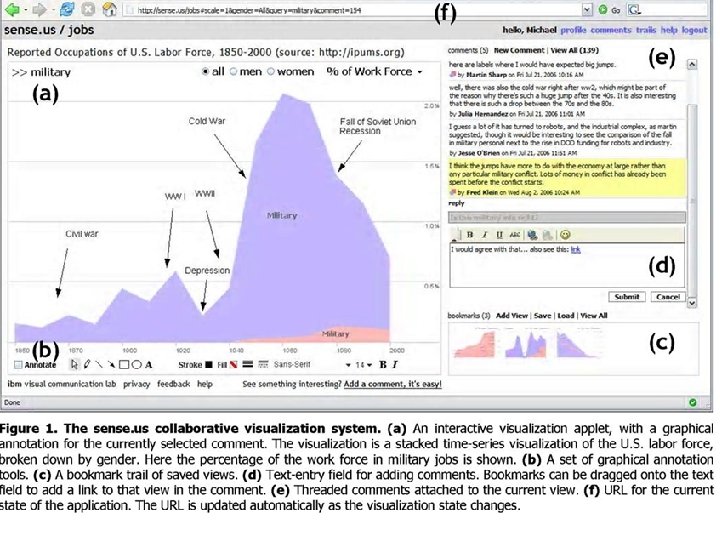
Task: Click 'Add a comment, it's easy!' link
Action: [392, 384]
